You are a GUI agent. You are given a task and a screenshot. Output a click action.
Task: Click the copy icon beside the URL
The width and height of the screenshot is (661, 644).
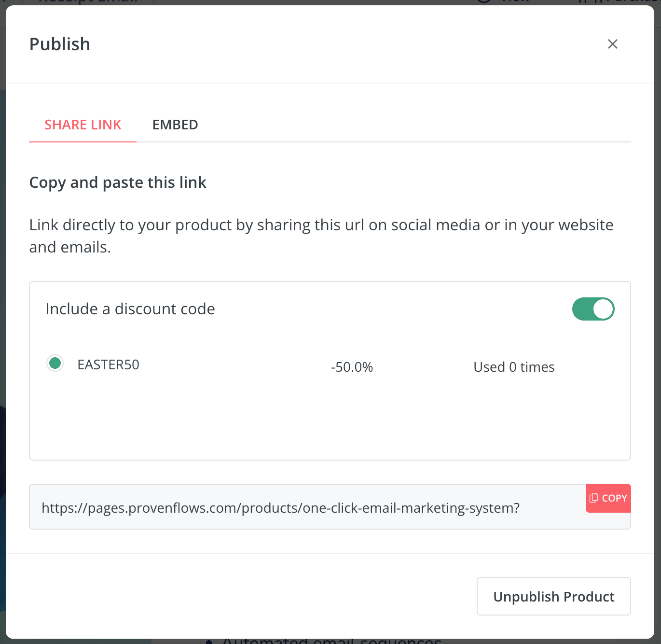click(x=594, y=498)
